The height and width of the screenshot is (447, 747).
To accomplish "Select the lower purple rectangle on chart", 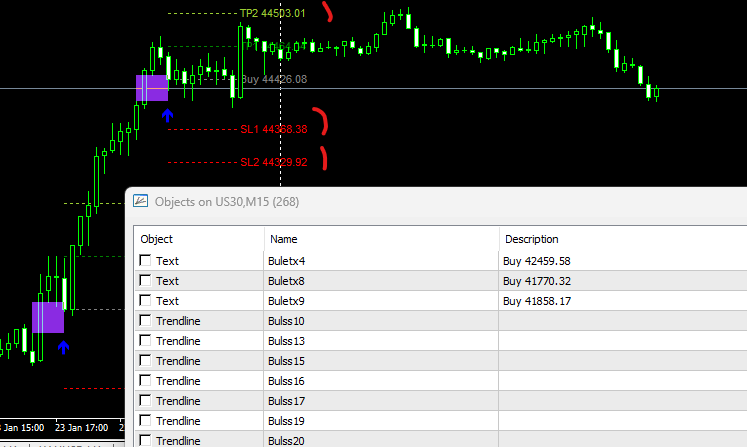I will (48, 317).
